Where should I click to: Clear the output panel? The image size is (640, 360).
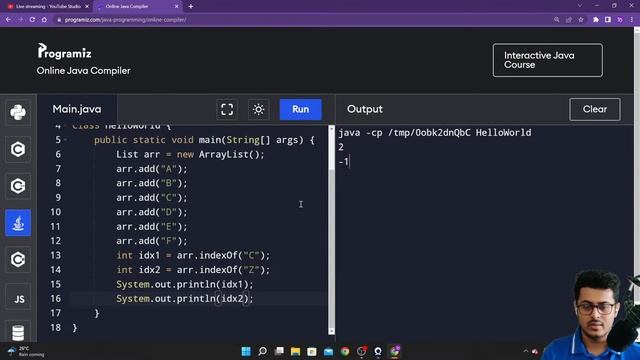click(x=595, y=109)
